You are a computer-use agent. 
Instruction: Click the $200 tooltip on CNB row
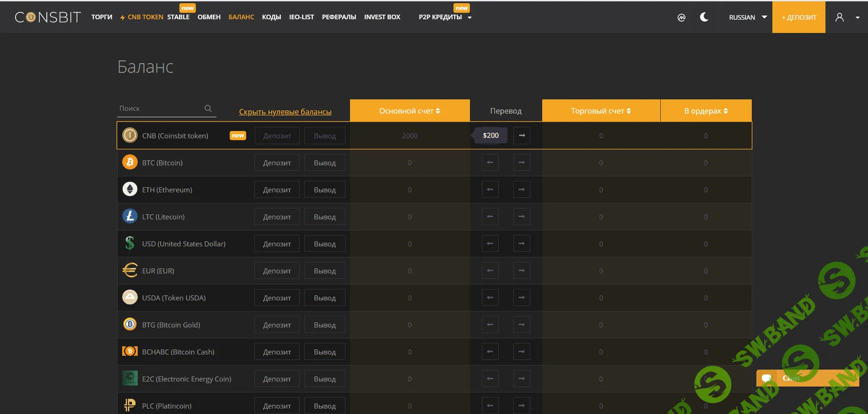(x=491, y=136)
